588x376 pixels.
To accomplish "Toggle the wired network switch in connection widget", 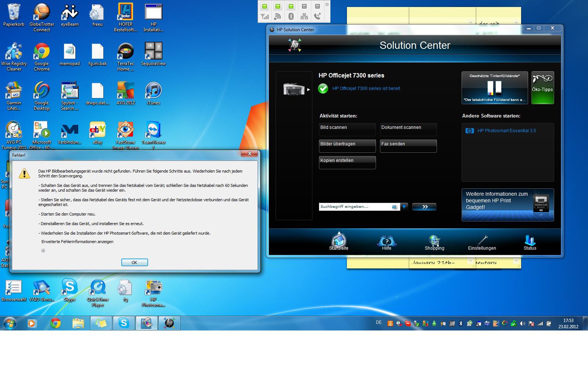I will [304, 6].
